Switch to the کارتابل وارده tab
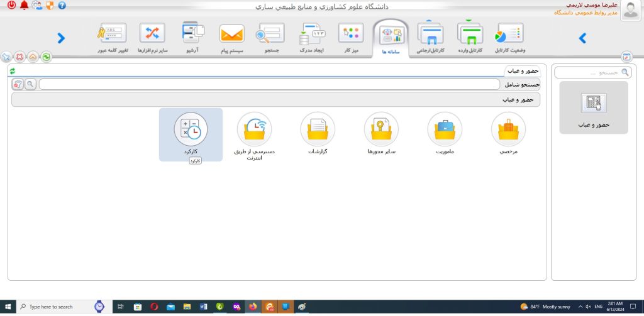This screenshot has height=316, width=644. click(x=470, y=35)
